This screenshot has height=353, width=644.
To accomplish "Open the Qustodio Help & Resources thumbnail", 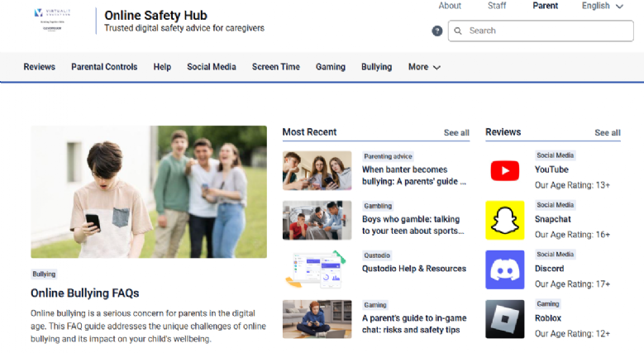I will pos(317,270).
